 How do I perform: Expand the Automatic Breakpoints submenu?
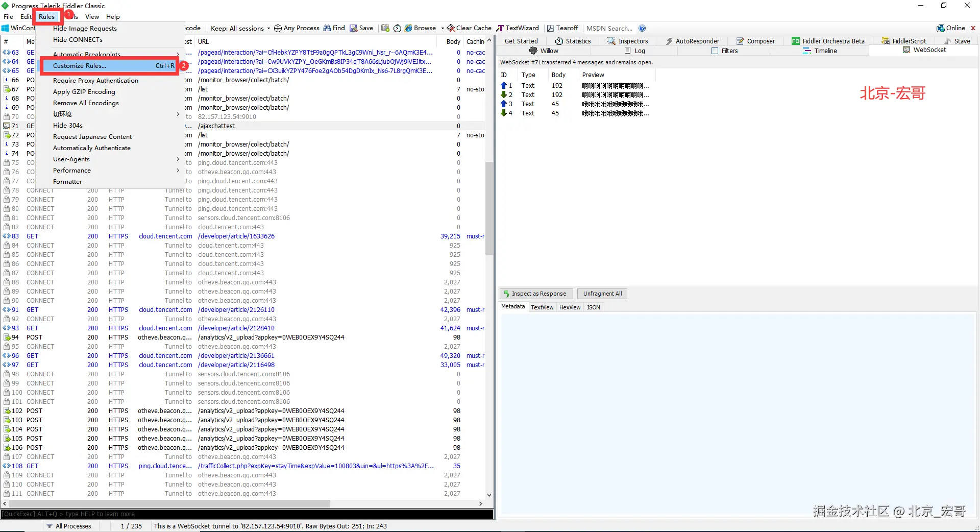[178, 54]
